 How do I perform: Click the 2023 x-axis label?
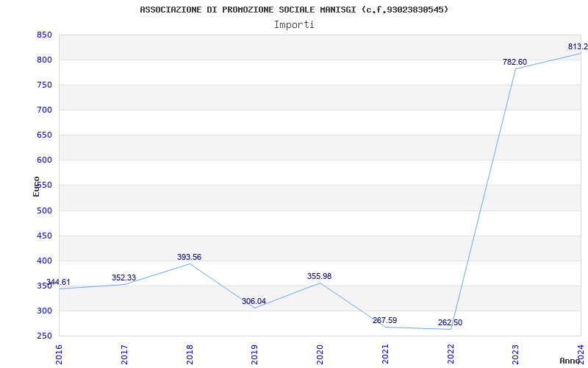point(516,355)
